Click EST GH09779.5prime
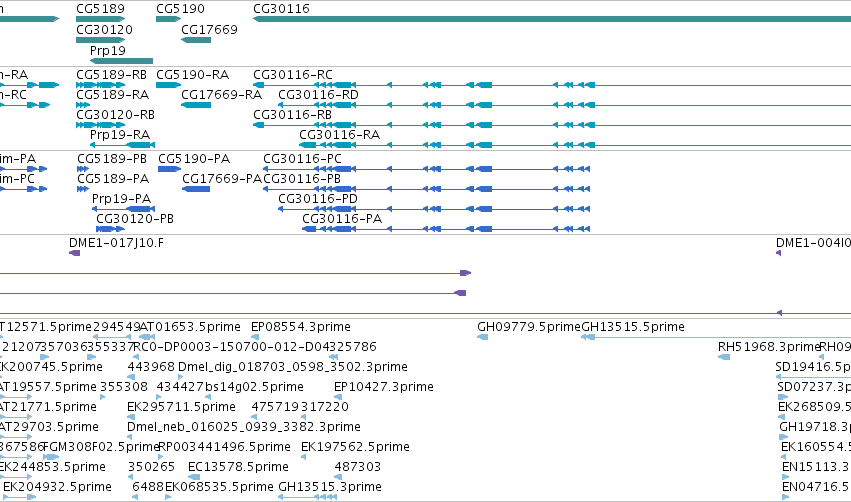Image resolution: width=851 pixels, height=502 pixels. click(x=482, y=337)
